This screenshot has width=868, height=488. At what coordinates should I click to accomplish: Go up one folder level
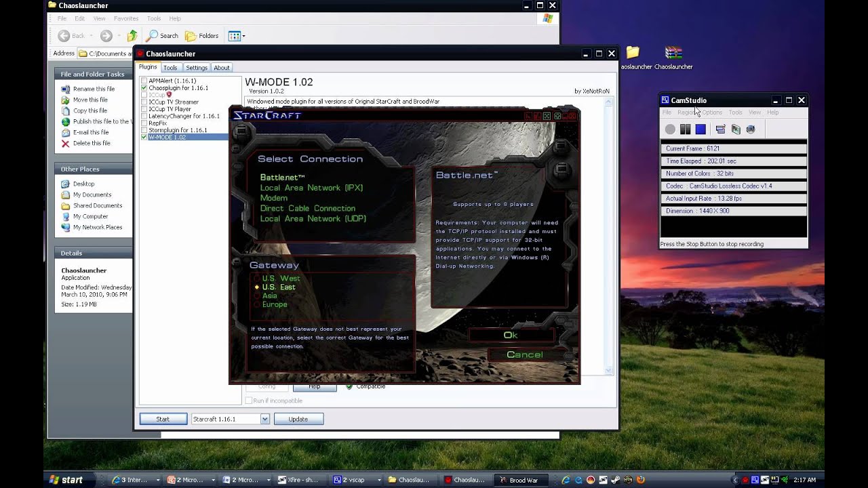pyautogui.click(x=132, y=36)
